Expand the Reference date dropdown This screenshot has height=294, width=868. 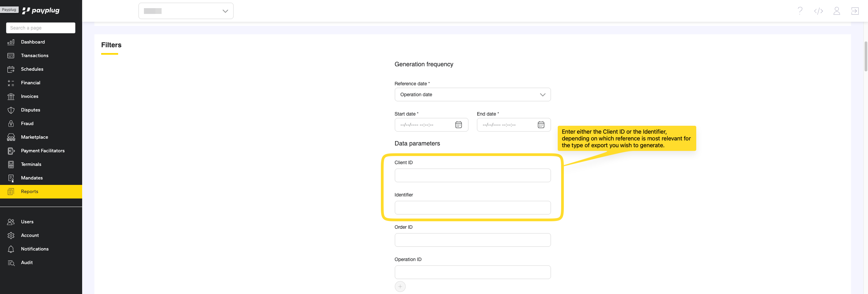click(x=472, y=94)
